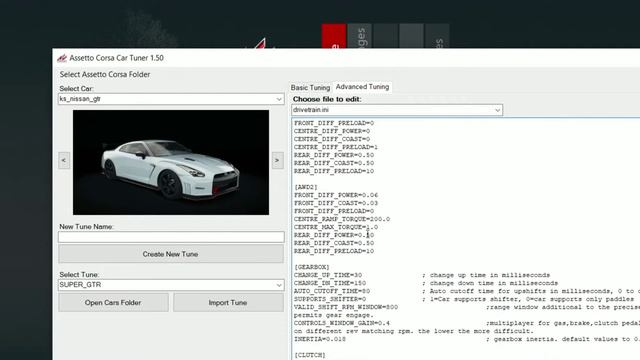Image resolution: width=640 pixels, height=360 pixels.
Task: Click the line CENTRE_DIFF_POWER=0
Action: click(x=332, y=131)
